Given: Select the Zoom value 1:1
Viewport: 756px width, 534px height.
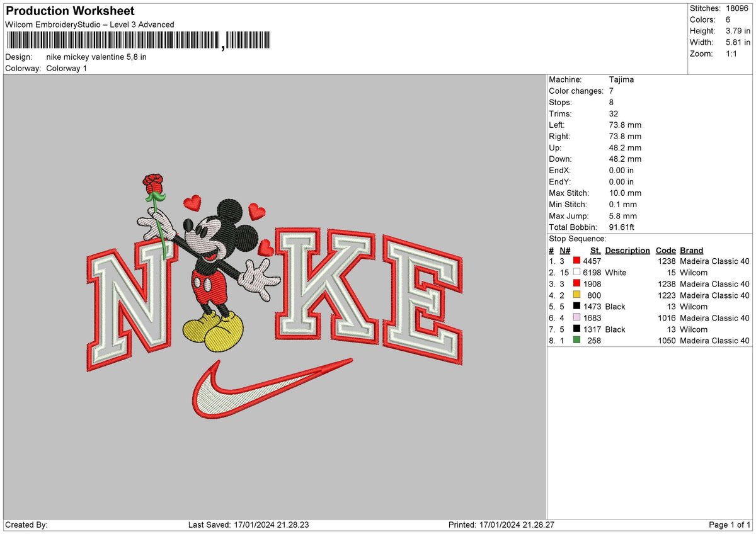Looking at the screenshot, I should click(732, 54).
